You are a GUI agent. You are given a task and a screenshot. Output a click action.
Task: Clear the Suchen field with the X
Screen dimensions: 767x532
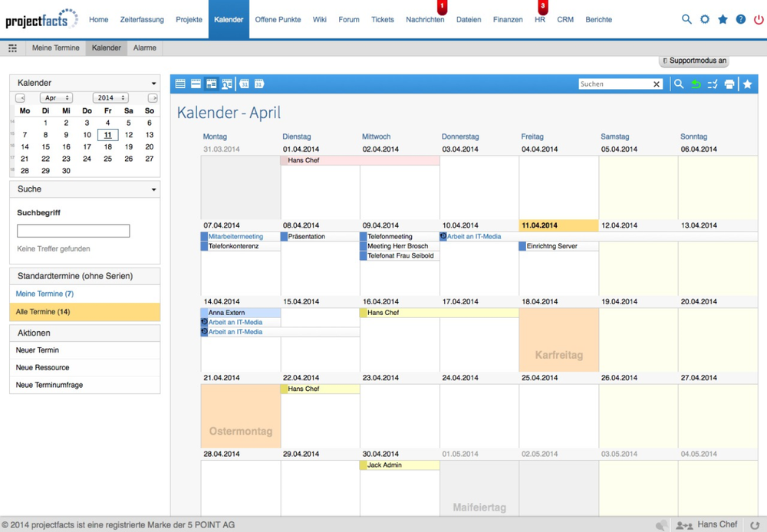coord(657,84)
